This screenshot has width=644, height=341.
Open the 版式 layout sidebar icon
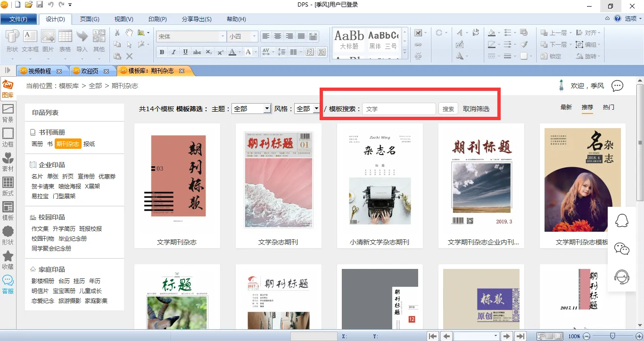8,186
